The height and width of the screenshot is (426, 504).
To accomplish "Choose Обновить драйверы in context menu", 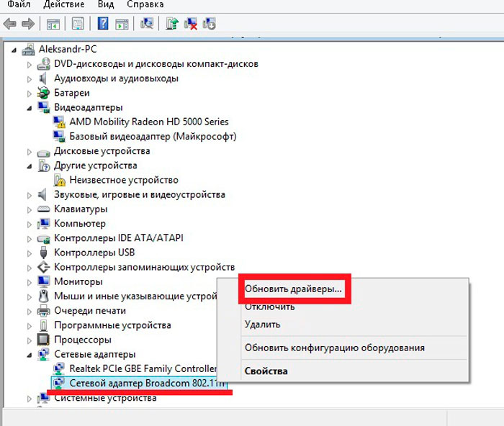I will point(293,289).
